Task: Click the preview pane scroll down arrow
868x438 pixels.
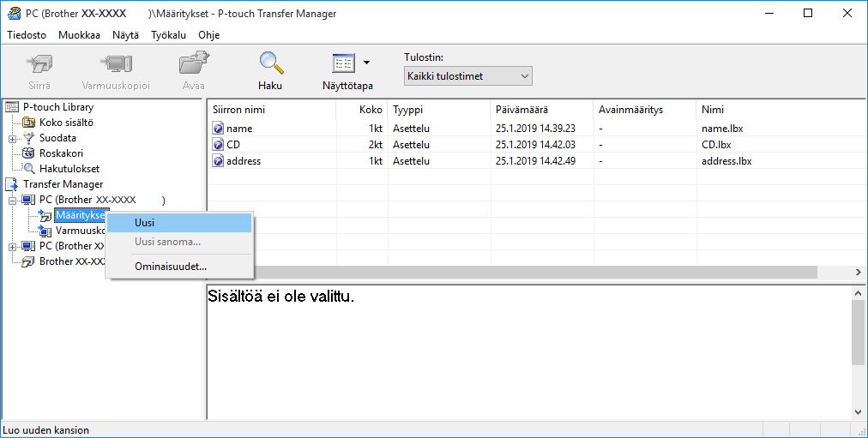Action: [858, 412]
